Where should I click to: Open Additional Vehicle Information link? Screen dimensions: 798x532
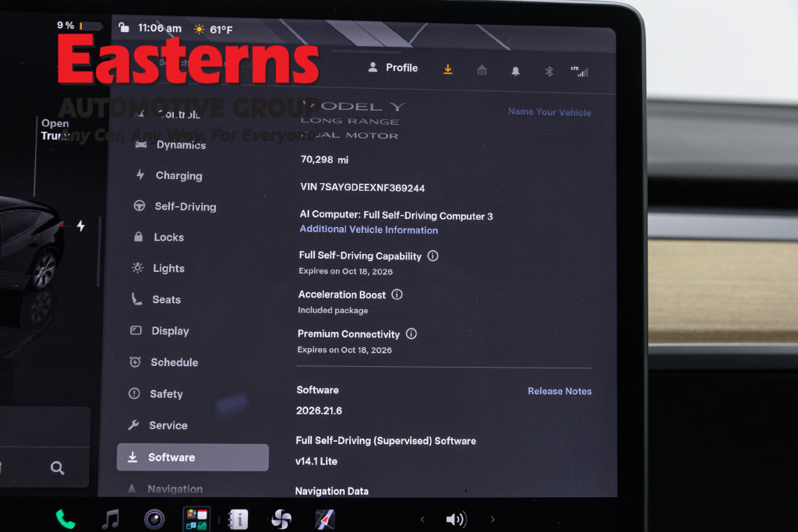pos(369,229)
